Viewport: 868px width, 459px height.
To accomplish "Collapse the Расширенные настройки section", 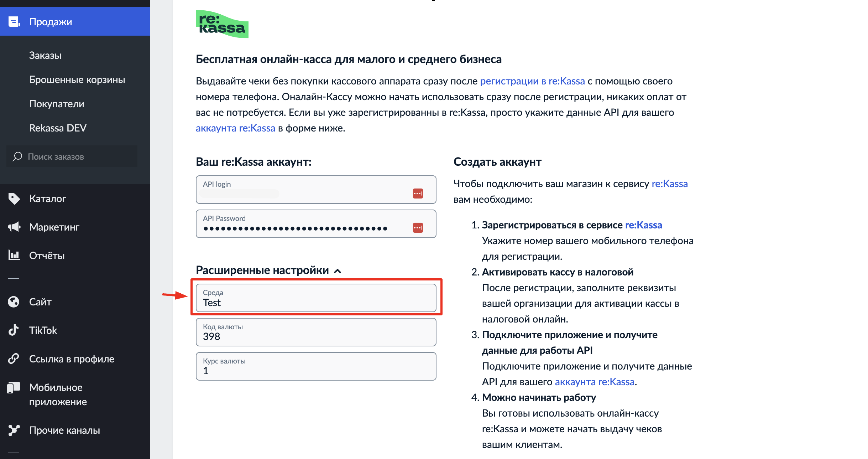I will click(338, 271).
